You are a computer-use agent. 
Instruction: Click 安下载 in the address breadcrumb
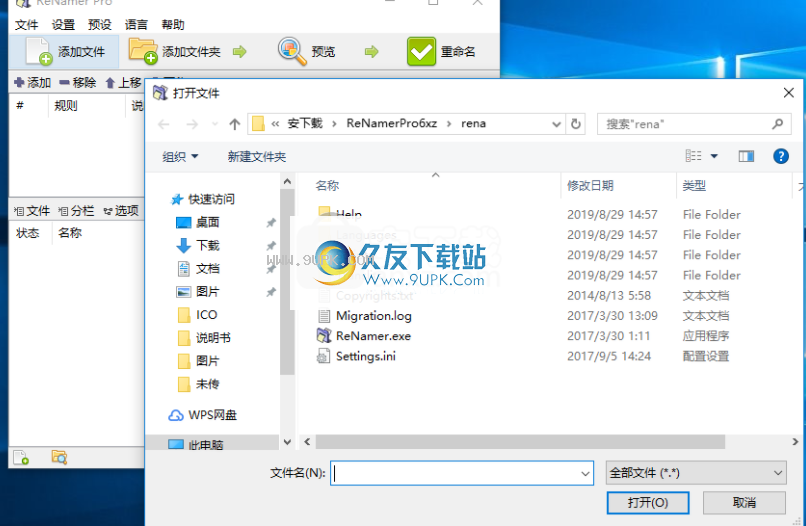[x=305, y=123]
